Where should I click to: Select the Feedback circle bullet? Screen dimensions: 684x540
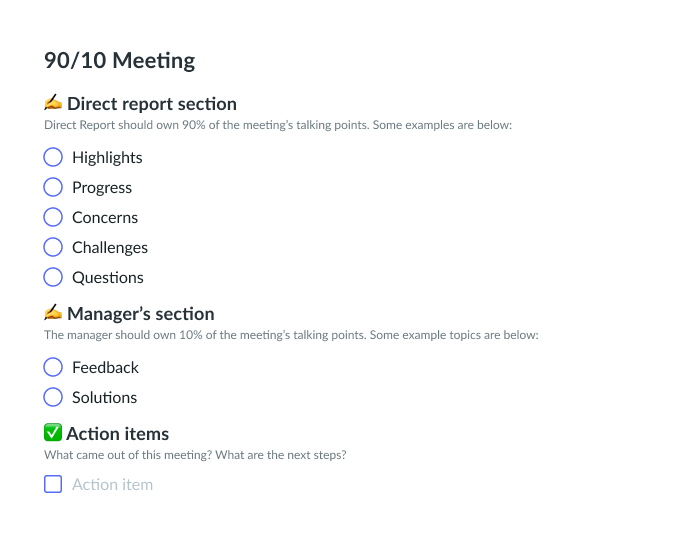[x=53, y=367]
